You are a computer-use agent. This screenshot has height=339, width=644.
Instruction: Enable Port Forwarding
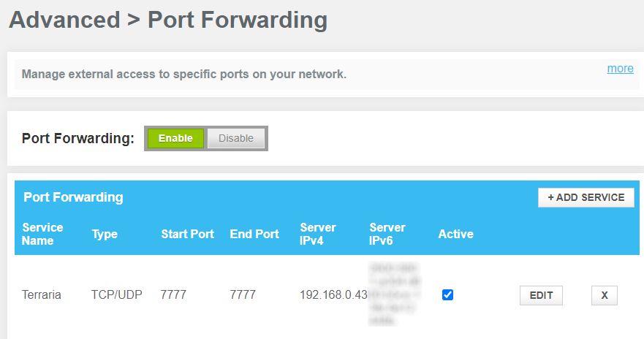(175, 138)
